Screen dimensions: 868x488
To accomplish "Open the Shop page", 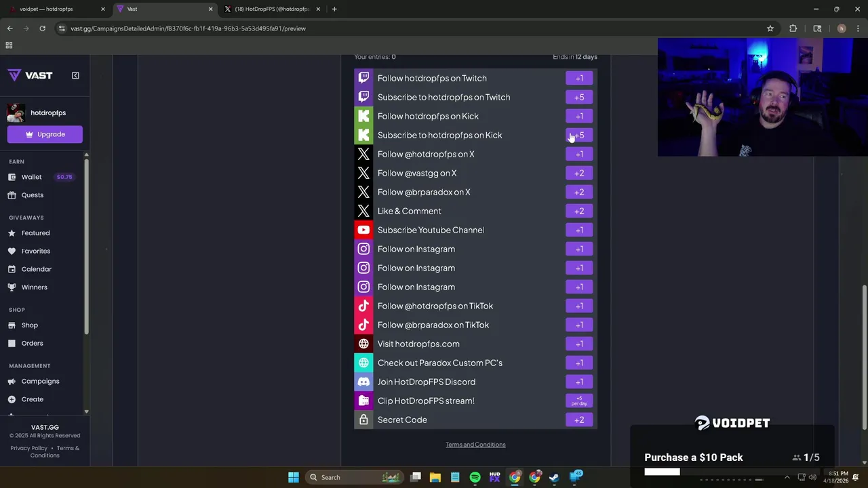I will coord(29,325).
